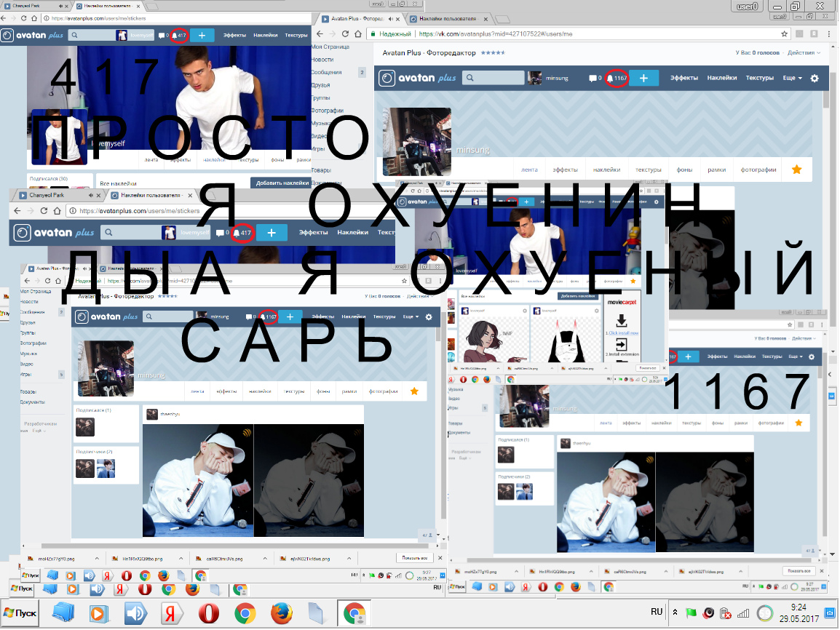
Task: Click the moviecarpet download arrow icon
Action: point(622,321)
